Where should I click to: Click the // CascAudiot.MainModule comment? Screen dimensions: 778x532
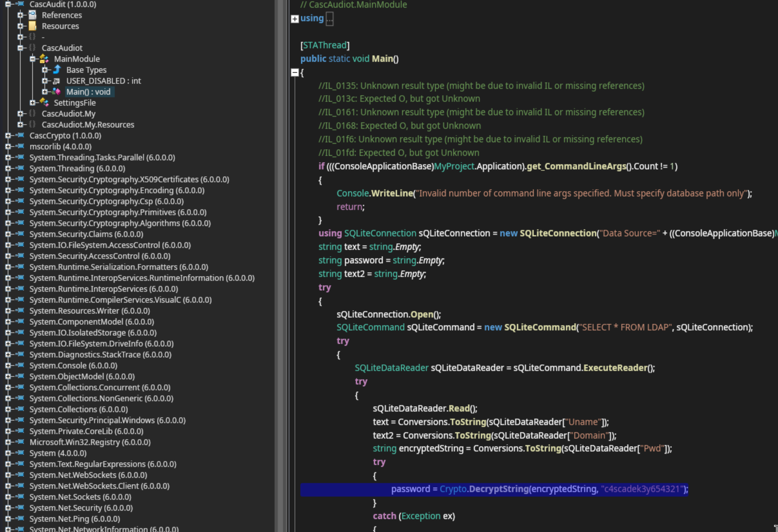[x=354, y=5]
